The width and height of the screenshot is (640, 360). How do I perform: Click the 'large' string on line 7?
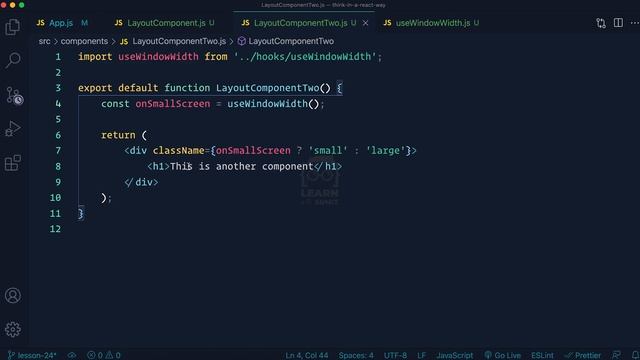tap(385, 151)
